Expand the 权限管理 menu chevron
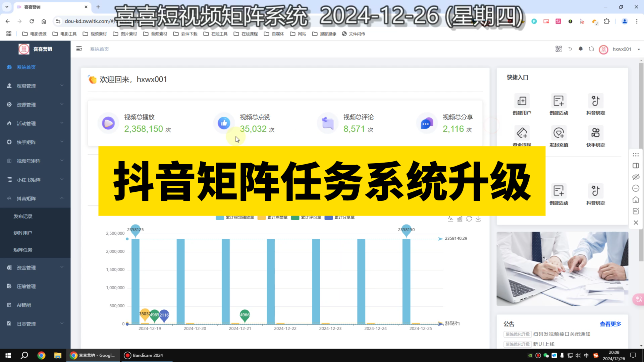This screenshot has height=362, width=644. click(62, 85)
